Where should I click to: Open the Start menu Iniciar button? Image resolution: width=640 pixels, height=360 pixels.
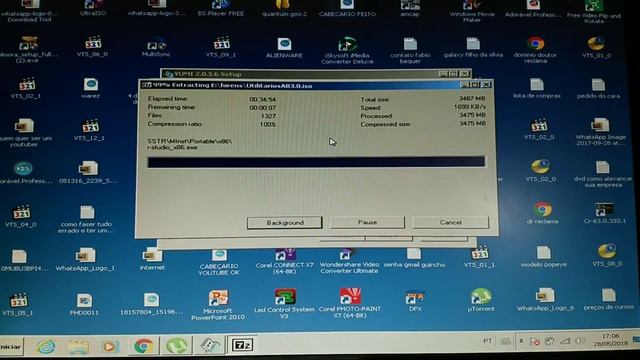point(11,347)
